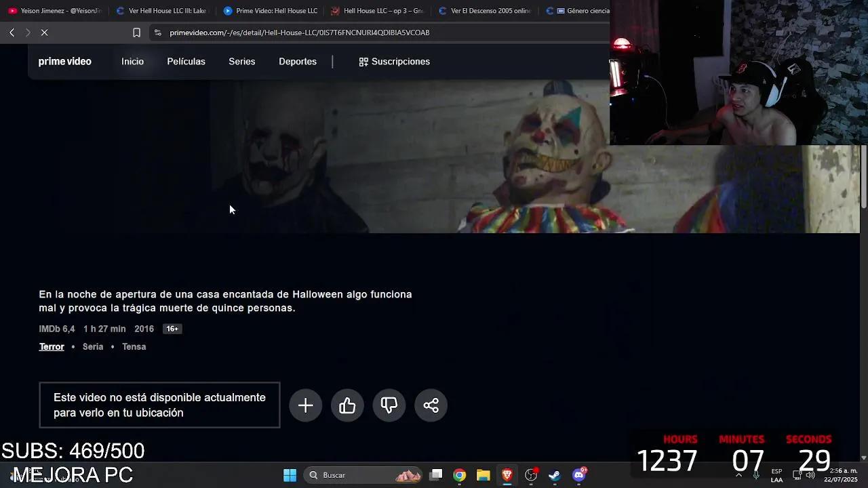Click the 1 h 27 min duration text
868x488 pixels.
(104, 329)
